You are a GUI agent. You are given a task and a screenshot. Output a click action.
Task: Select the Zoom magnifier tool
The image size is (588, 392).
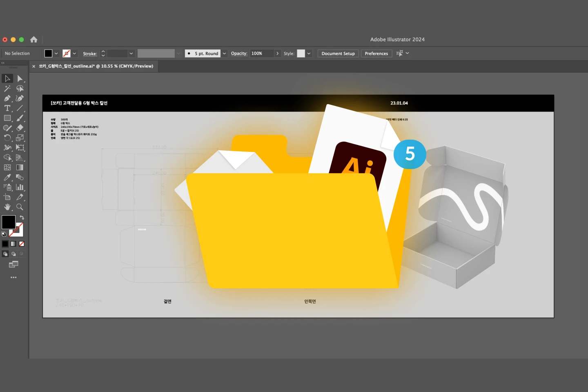pos(20,207)
